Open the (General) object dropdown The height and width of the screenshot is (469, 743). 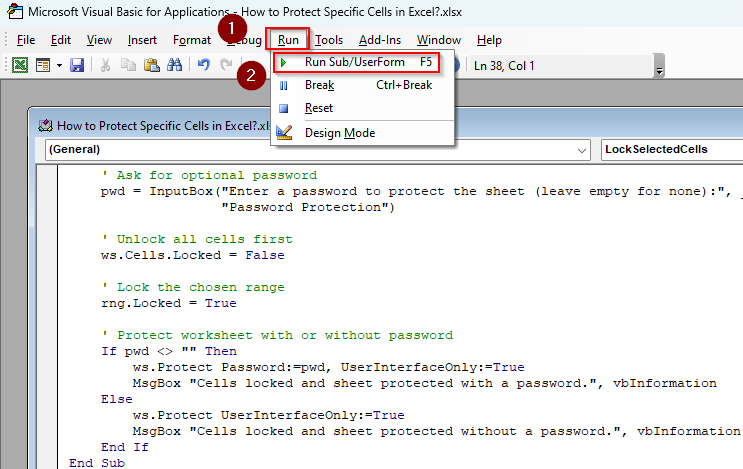[582, 149]
